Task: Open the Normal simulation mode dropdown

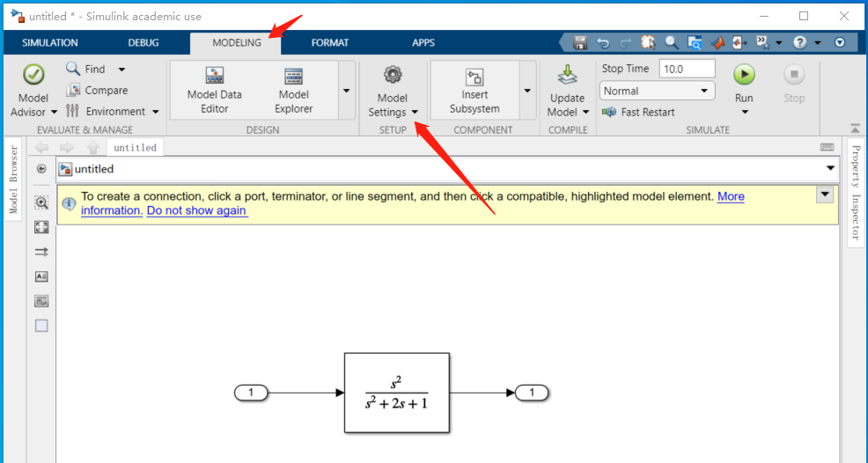Action: tap(657, 91)
